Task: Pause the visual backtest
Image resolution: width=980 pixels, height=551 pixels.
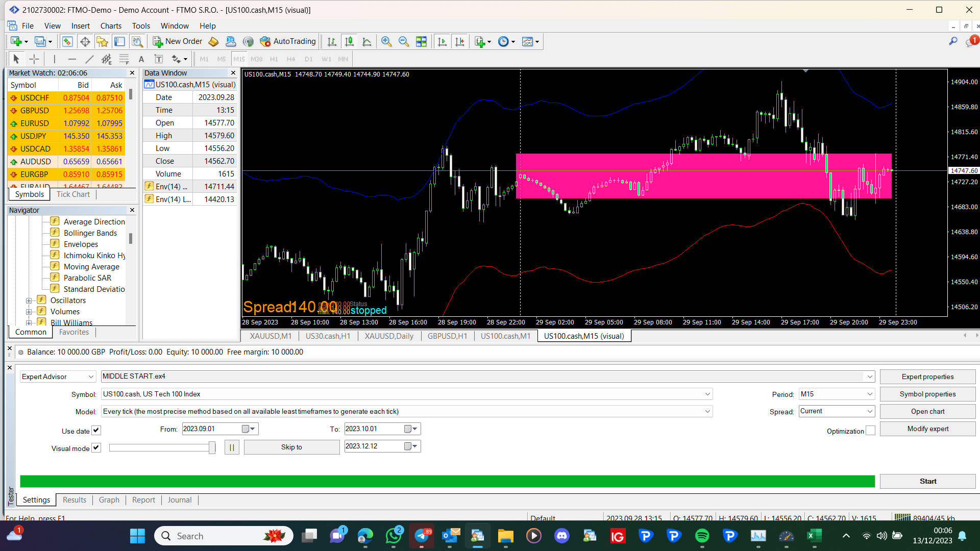Action: pos(232,447)
